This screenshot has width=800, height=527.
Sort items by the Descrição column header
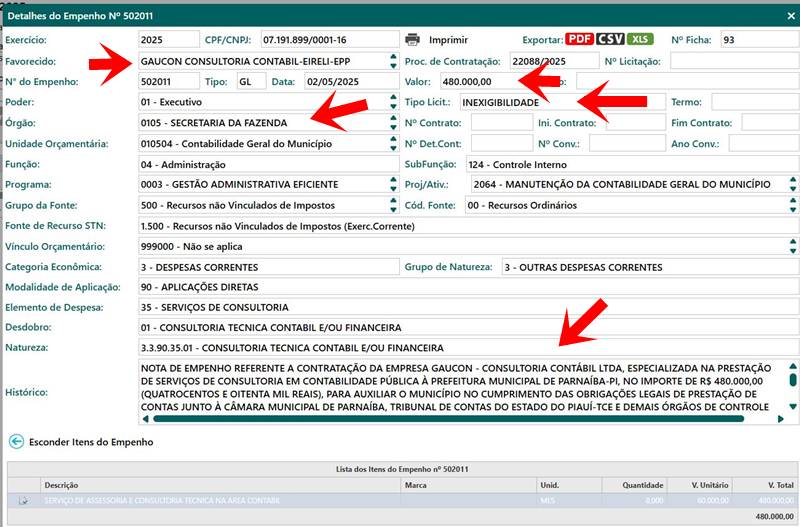pos(62,484)
